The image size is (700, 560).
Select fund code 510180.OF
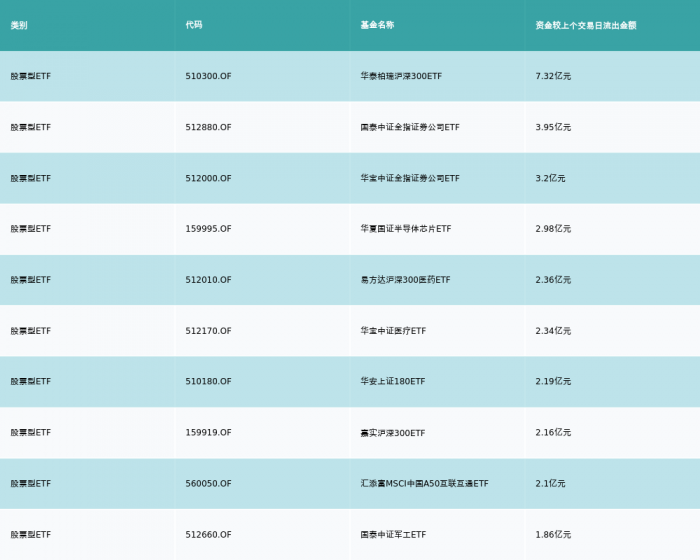pos(208,381)
